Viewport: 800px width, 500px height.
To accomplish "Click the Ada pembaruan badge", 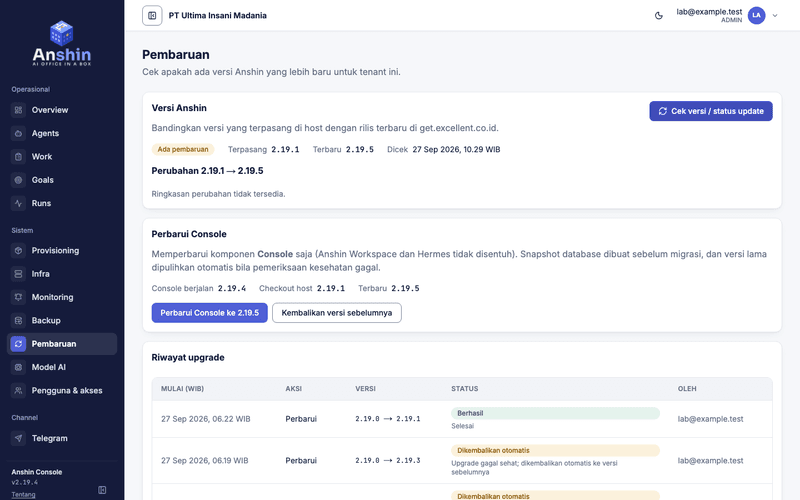I will [183, 149].
